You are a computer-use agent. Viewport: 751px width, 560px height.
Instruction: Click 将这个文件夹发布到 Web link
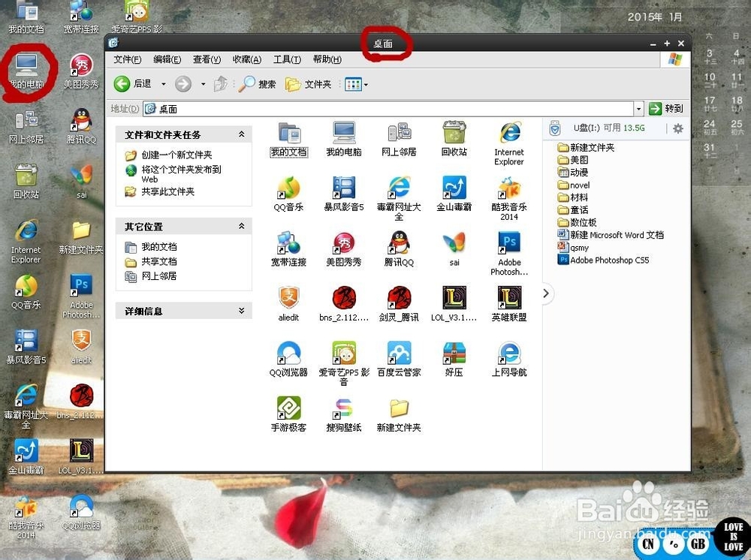click(181, 174)
